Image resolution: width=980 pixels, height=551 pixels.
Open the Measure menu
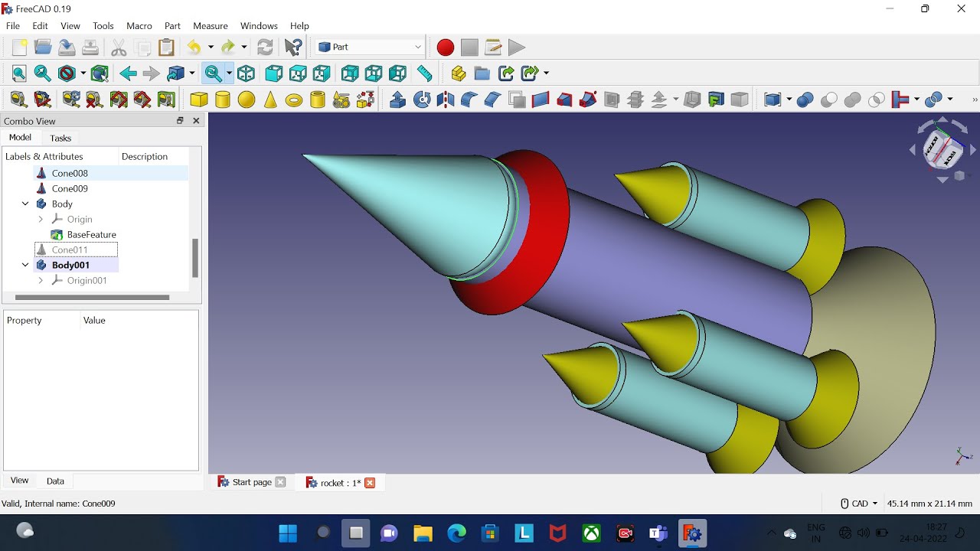point(211,26)
